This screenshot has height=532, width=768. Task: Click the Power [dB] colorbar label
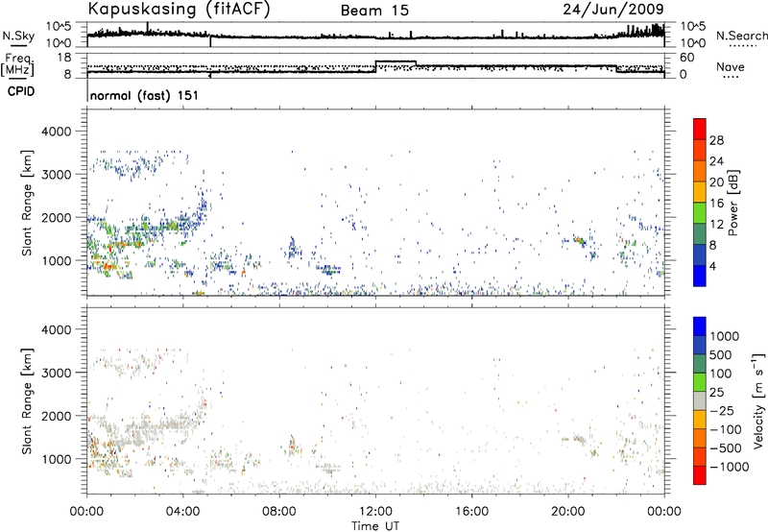click(x=732, y=203)
